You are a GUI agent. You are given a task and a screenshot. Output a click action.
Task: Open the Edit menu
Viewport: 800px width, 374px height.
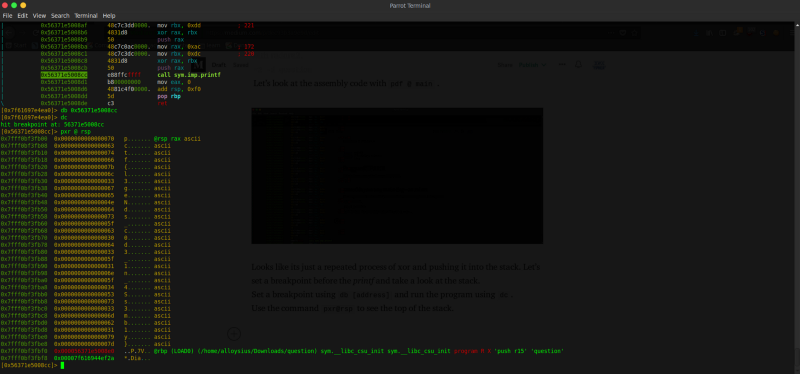(x=22, y=16)
